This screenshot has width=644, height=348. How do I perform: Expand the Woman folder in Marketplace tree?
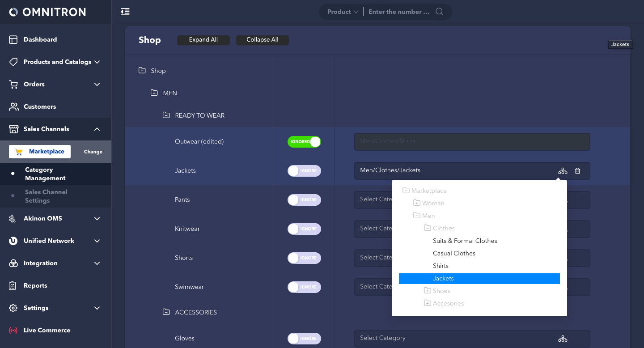pyautogui.click(x=417, y=203)
